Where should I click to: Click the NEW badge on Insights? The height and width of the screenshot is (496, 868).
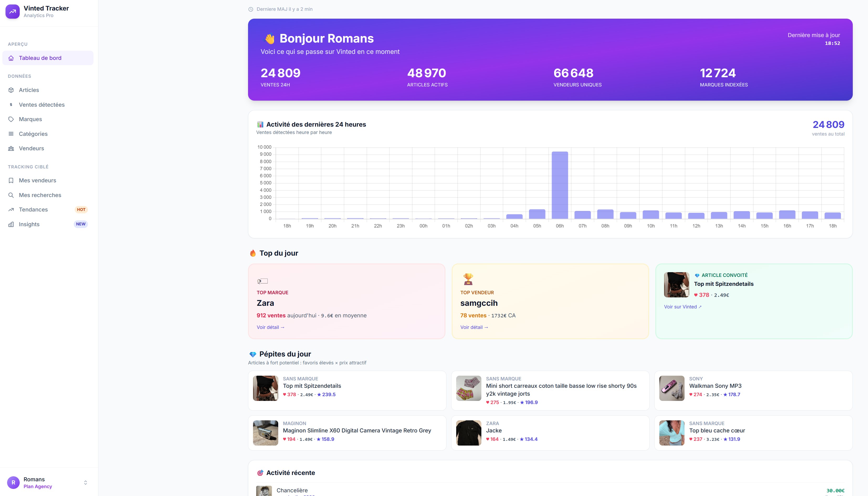coord(81,224)
